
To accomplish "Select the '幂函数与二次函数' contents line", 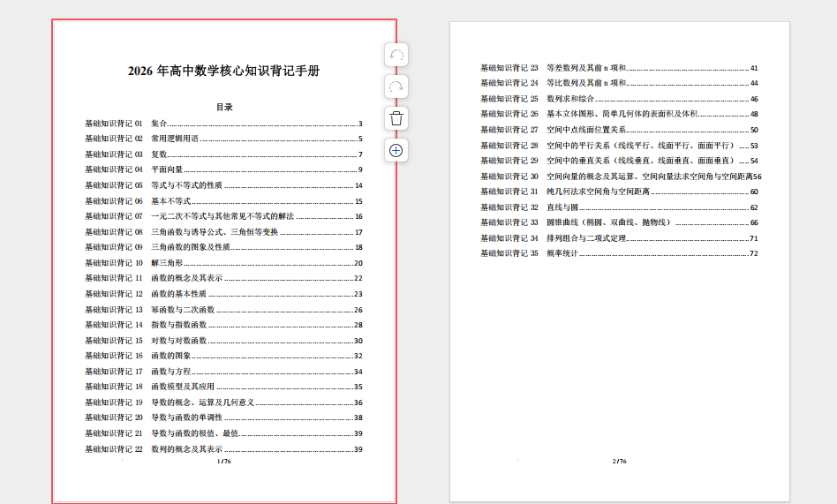I will 183,310.
